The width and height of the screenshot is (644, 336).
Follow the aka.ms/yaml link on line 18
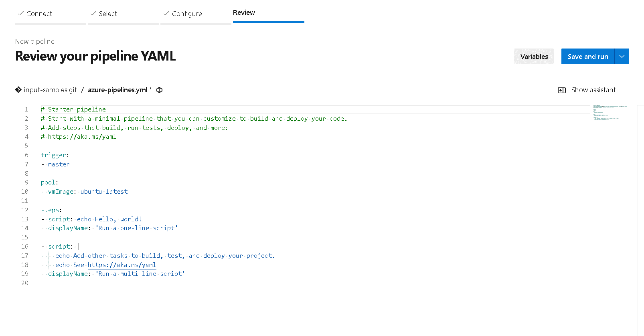(x=122, y=265)
